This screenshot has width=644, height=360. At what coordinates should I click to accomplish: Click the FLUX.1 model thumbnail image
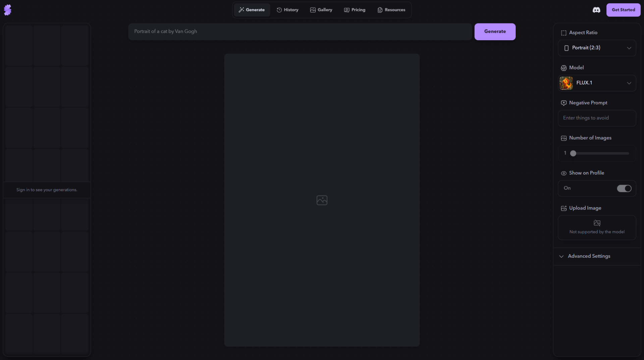click(566, 83)
